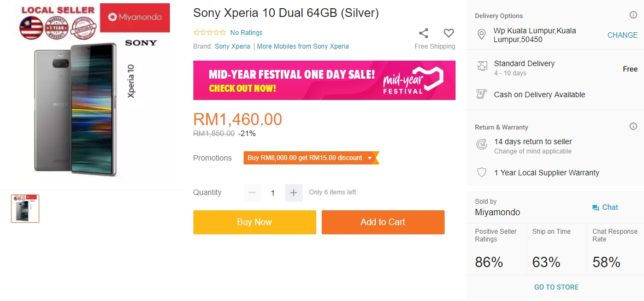
Task: Select the product image thumbnail
Action: coord(25,209)
